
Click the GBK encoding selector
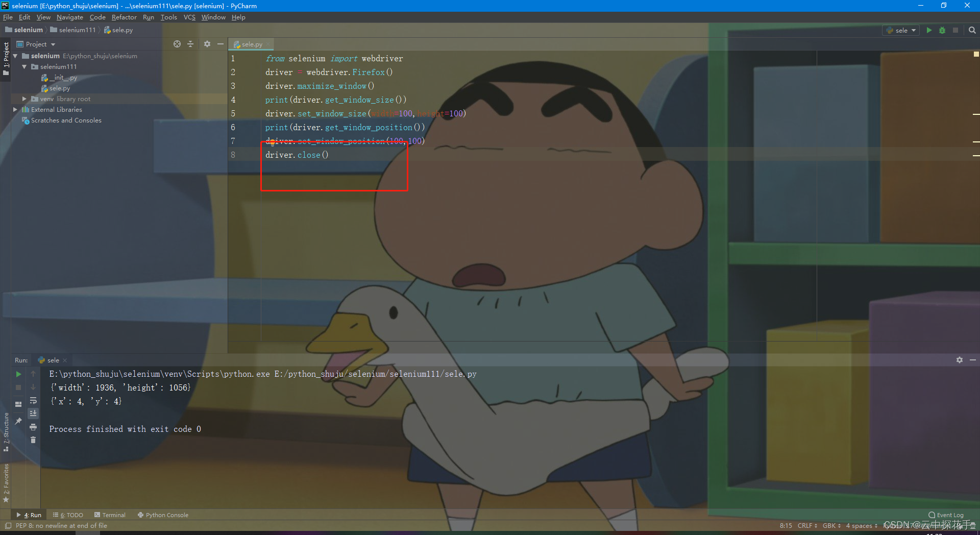point(831,526)
